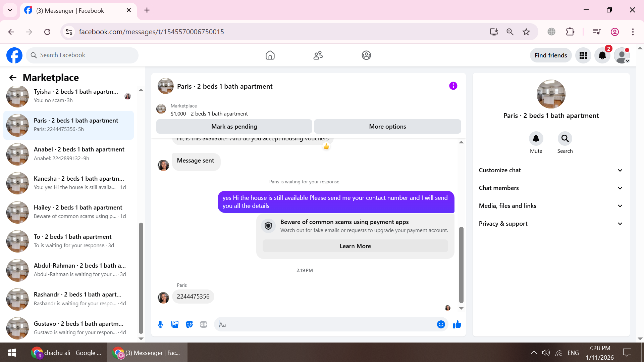Click the browser address bar URL
The width and height of the screenshot is (644, 362).
coord(151,32)
